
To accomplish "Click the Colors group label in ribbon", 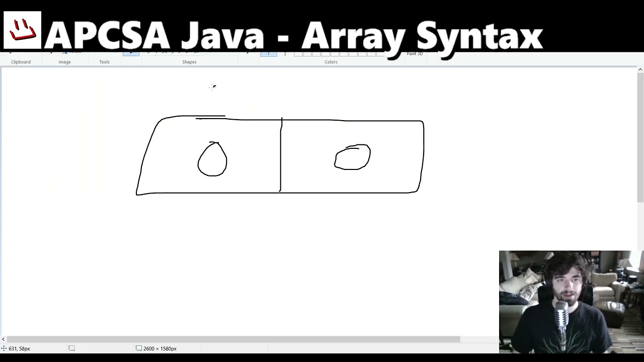I will [x=331, y=62].
